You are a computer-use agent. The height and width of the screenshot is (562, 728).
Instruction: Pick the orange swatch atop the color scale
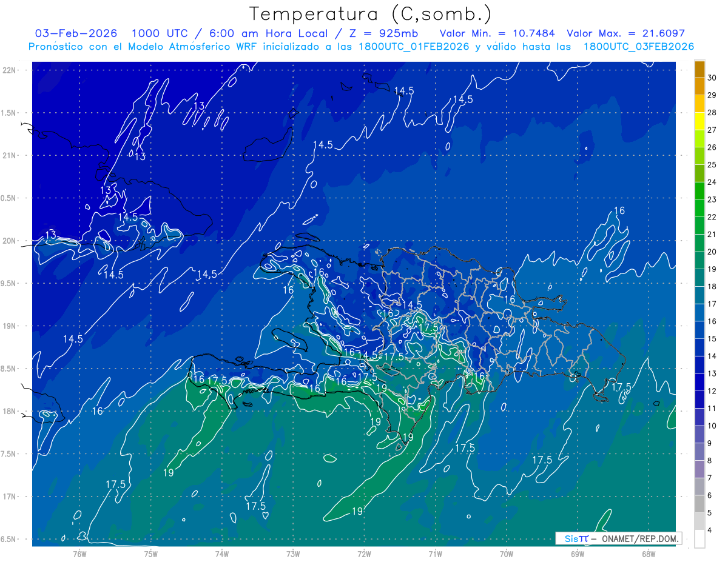(x=699, y=69)
